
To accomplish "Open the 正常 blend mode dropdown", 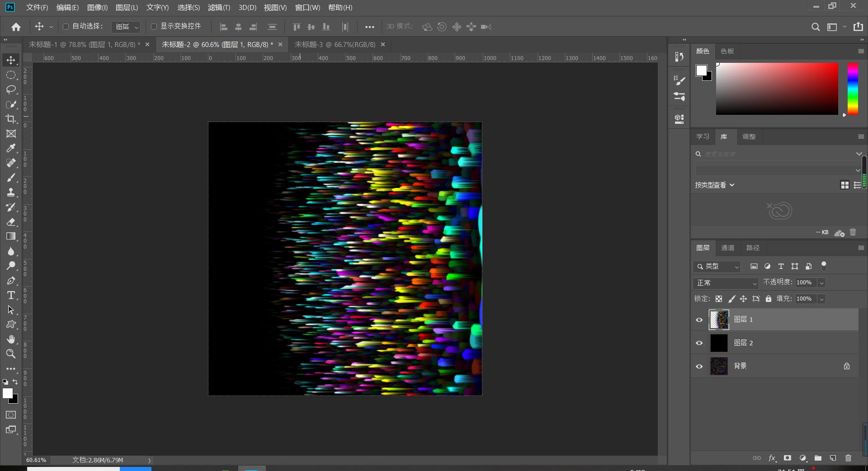I will (x=726, y=283).
